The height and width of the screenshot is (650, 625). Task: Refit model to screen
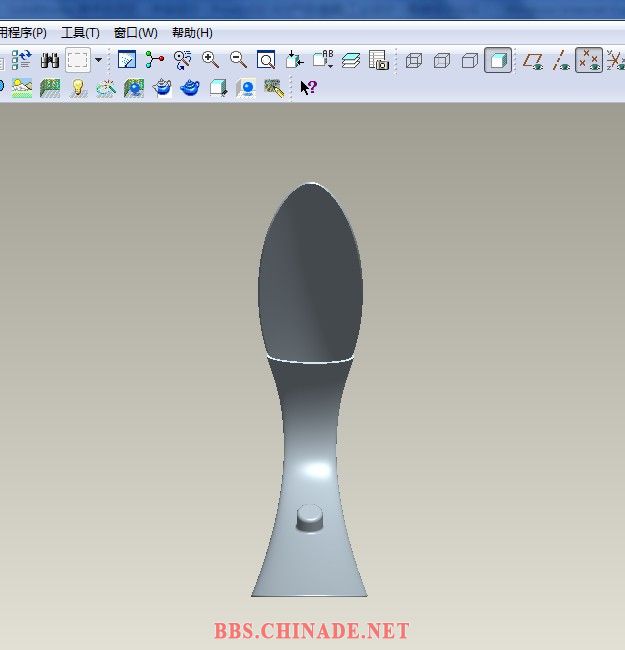pyautogui.click(x=266, y=60)
